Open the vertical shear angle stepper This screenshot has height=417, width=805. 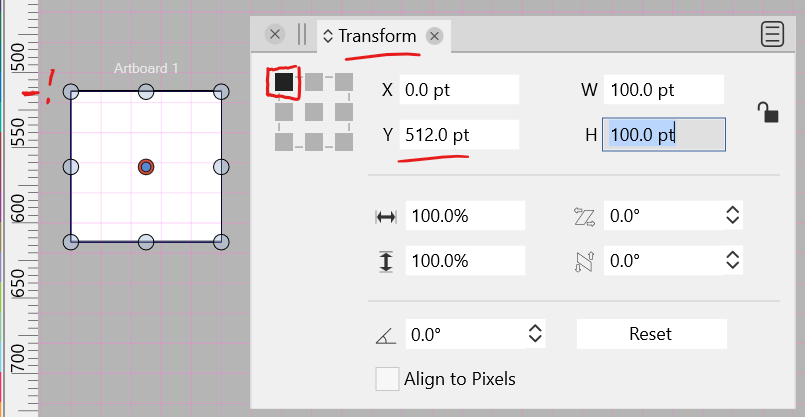[732, 261]
